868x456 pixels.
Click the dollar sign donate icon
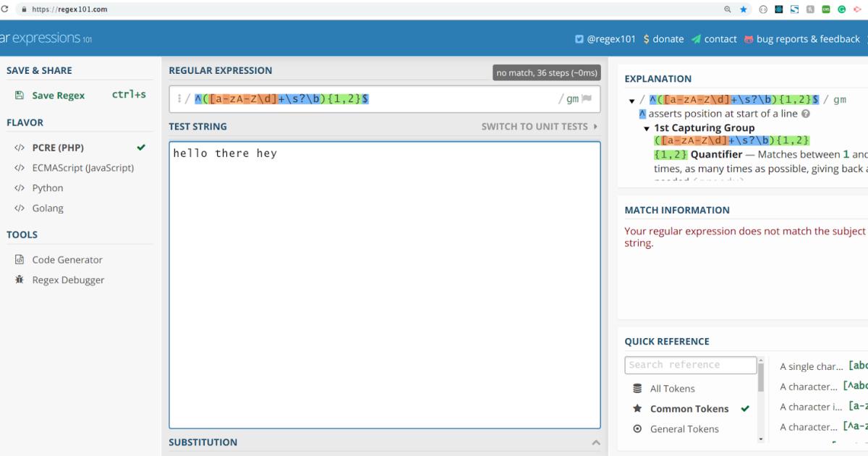coord(646,39)
